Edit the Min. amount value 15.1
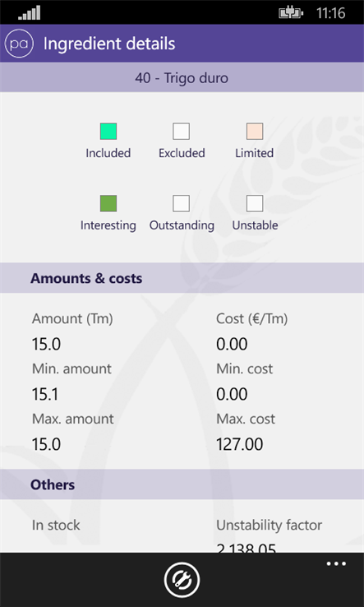364x607 pixels. coord(45,394)
